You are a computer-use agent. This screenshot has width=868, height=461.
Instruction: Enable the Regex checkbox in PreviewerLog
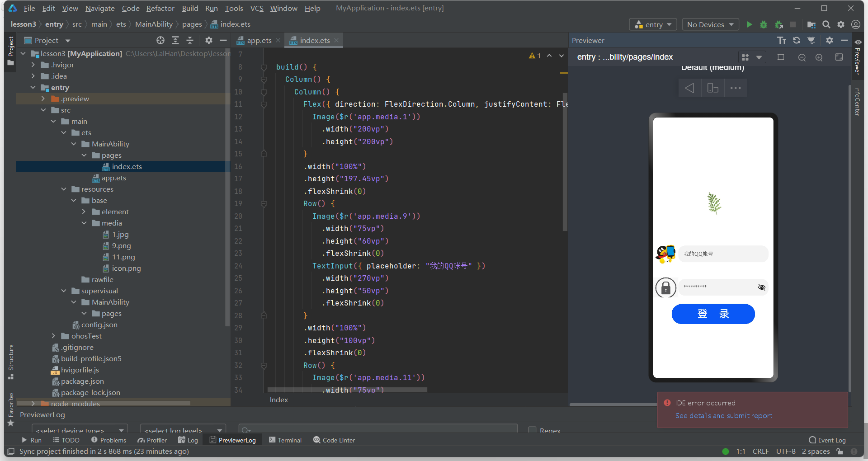[x=533, y=430]
